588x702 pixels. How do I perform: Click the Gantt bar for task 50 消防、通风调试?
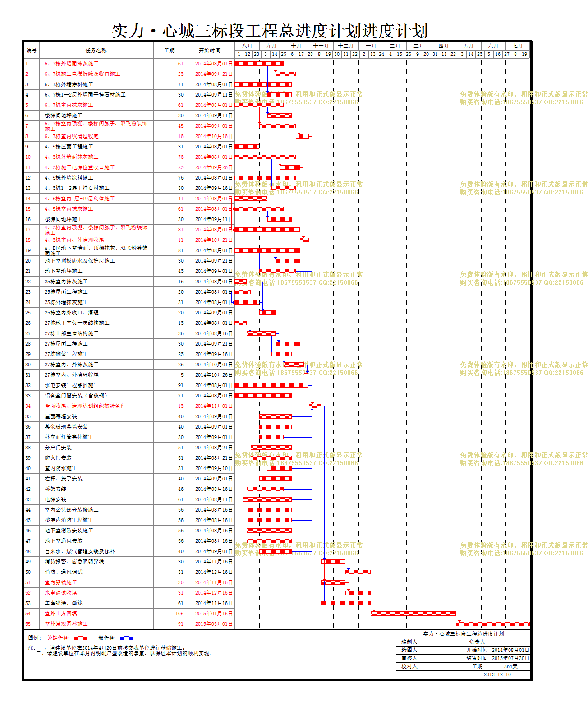[358, 572]
